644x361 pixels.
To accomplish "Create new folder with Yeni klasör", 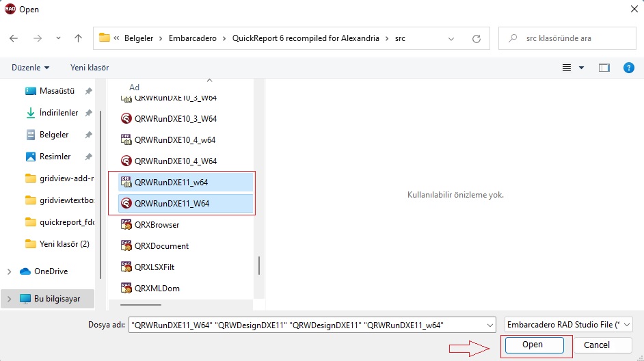I will click(90, 68).
